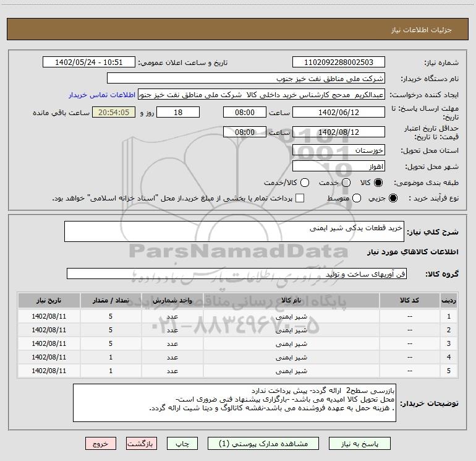Click the request creator field عبدالکریم مدحج
Viewport: 476px width, 461px height.
[261, 95]
